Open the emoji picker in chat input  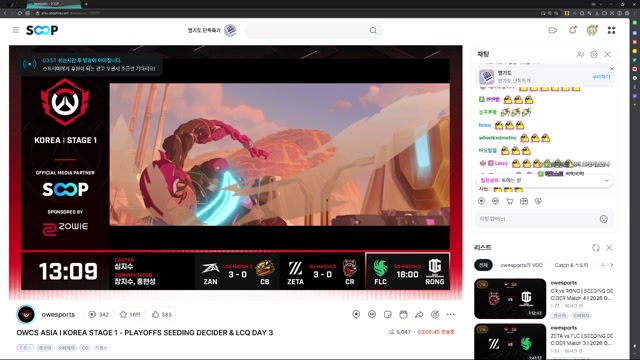(x=604, y=219)
